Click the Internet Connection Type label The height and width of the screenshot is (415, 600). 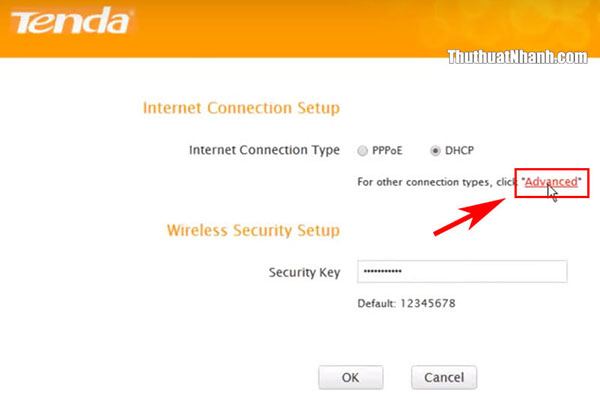pos(264,150)
